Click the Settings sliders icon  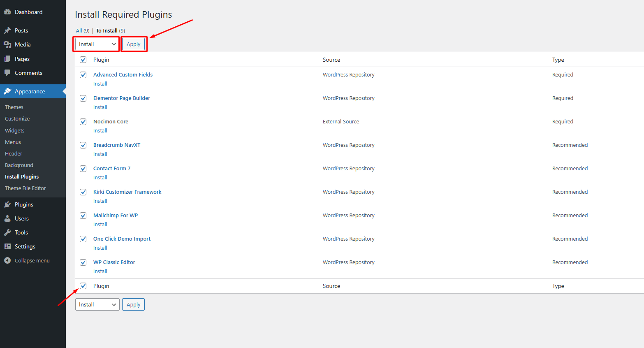tap(7, 246)
